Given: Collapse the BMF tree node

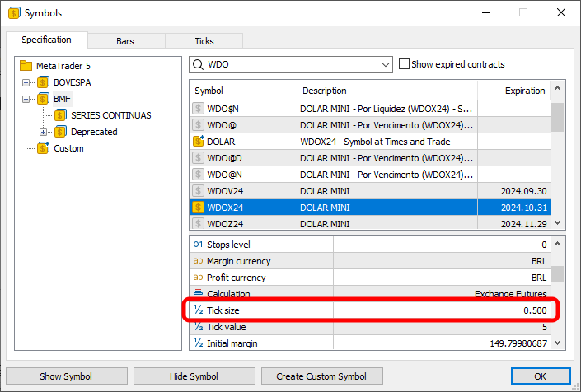Looking at the screenshot, I should (26, 99).
